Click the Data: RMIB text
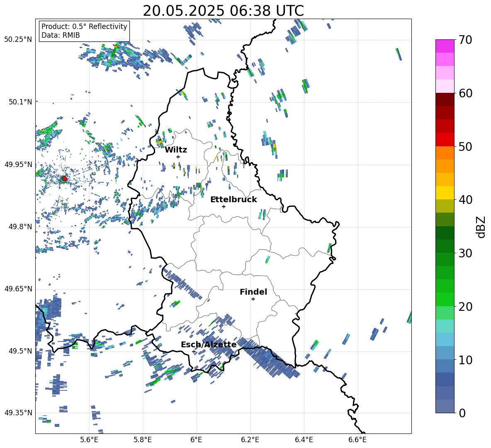The height and width of the screenshot is (448, 491). [61, 35]
